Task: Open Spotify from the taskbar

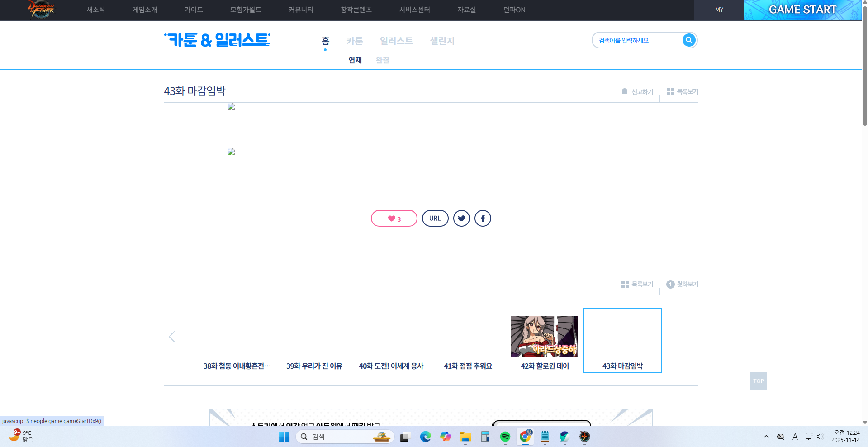Action: click(x=505, y=437)
